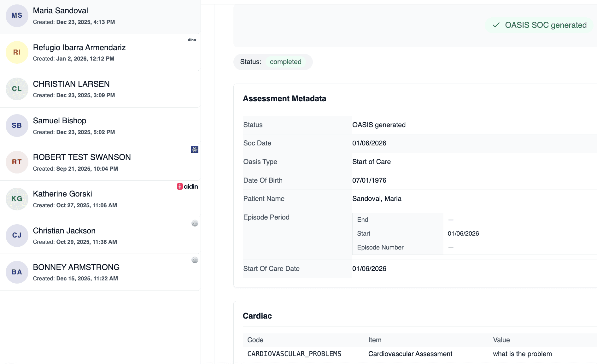Click the blue snowflake logo on Robert Swanson's row
This screenshot has width=597, height=364.
pos(195,150)
